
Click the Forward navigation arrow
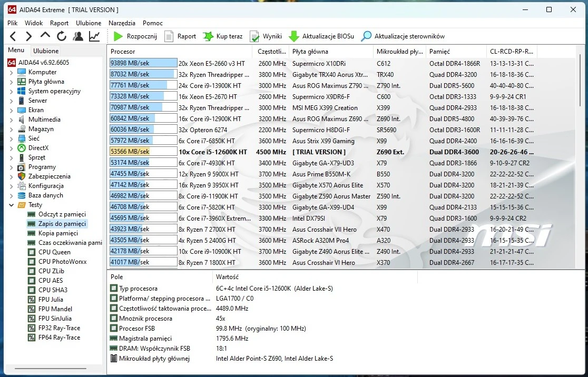point(29,36)
